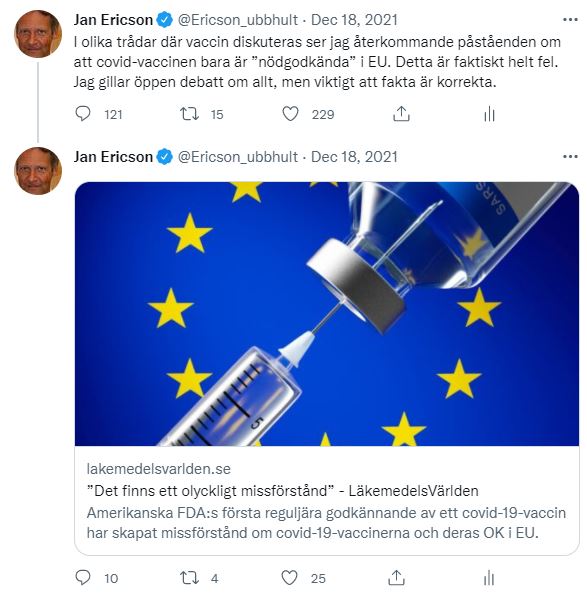Open more options menu on first tweet
The height and width of the screenshot is (598, 587).
pos(570,19)
